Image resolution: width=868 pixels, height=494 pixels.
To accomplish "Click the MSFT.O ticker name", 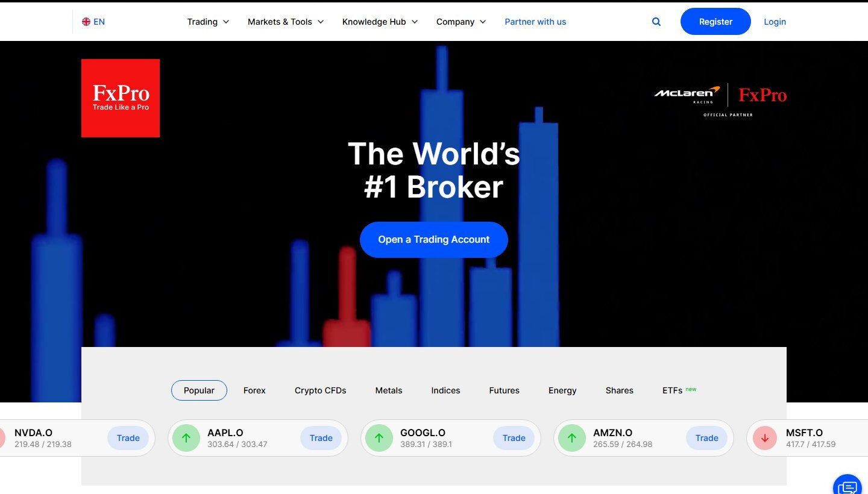I will tap(804, 433).
